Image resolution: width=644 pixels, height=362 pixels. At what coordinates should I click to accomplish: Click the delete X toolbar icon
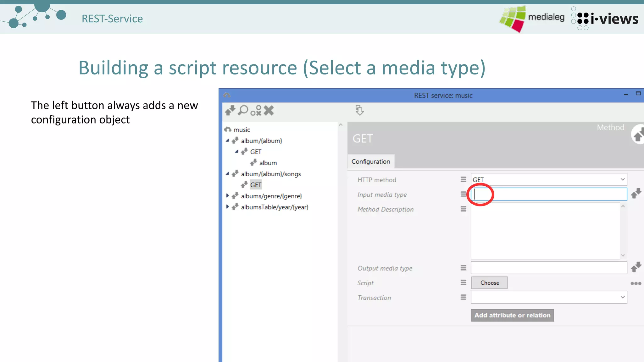tap(269, 110)
